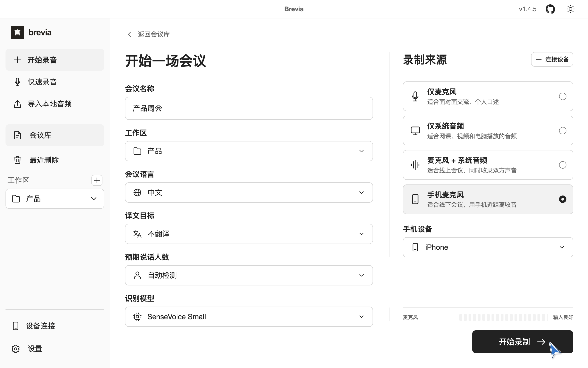Screen dimensions: 588x368
Task: Click the 会议名称 input containing 产品周会
Action: click(x=249, y=108)
